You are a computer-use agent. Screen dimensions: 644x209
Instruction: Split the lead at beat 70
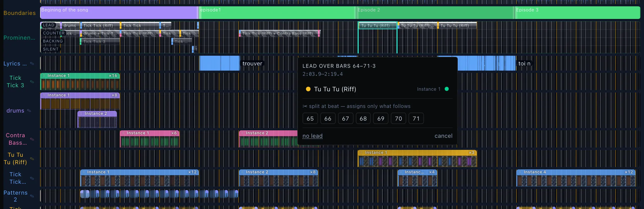[398, 118]
